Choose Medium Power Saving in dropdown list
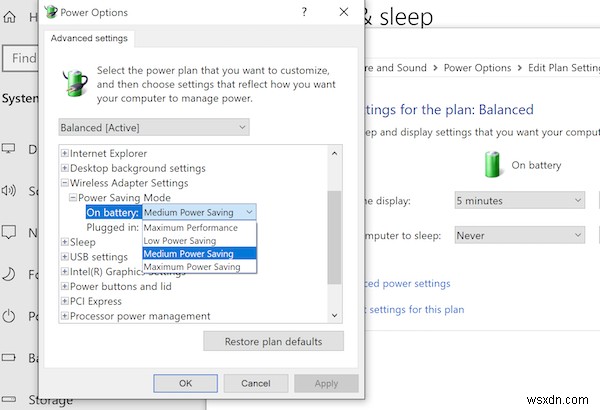 [x=199, y=254]
